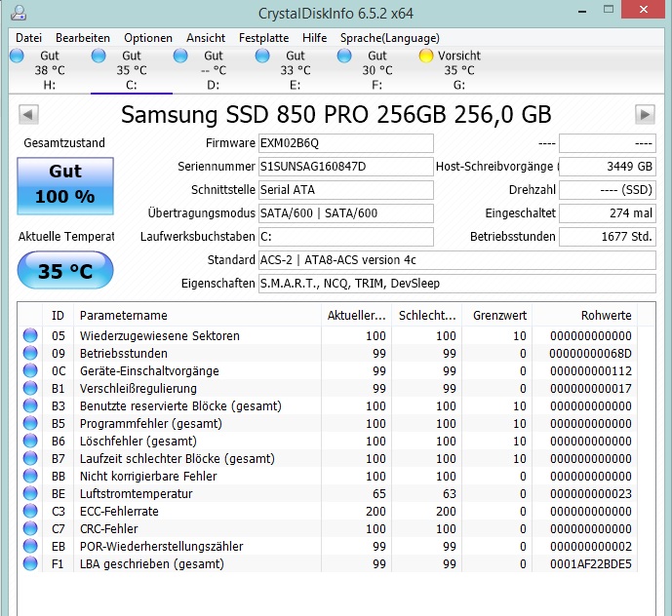
Task: Select the Luftstromtemperatur parameter name
Action: click(136, 494)
